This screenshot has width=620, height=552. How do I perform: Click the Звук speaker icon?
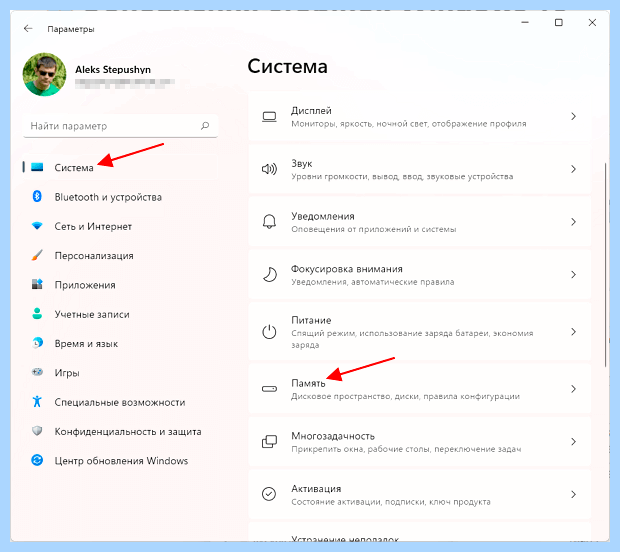tap(269, 169)
